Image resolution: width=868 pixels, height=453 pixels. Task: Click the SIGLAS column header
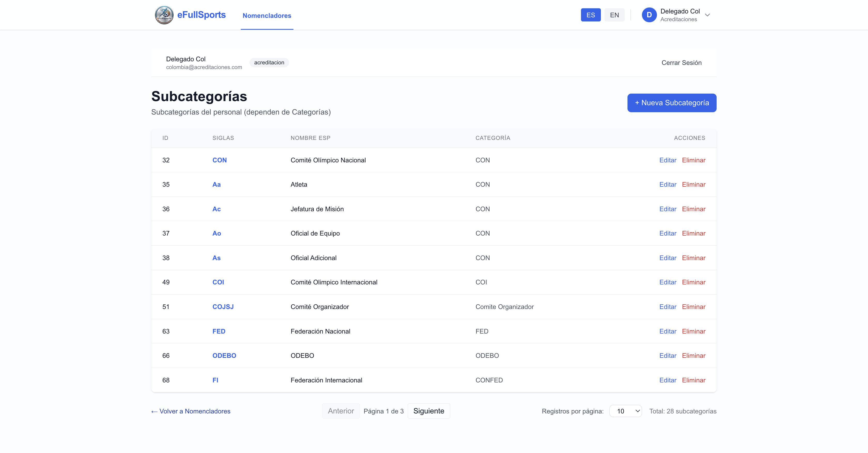tap(223, 138)
